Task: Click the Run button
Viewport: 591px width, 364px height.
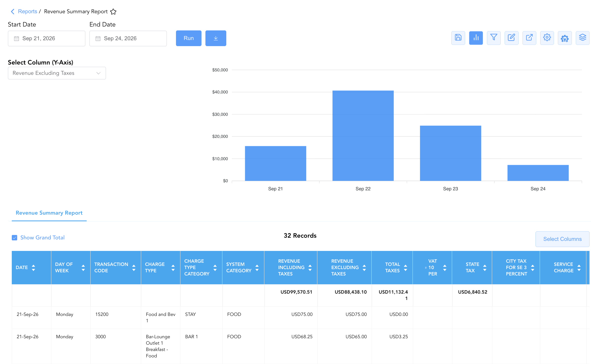Action: [x=189, y=38]
